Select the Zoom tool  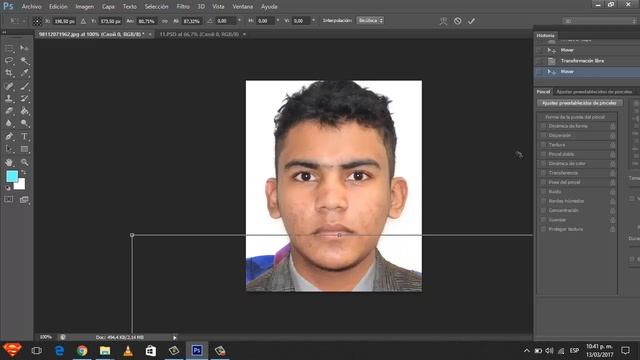click(x=24, y=162)
